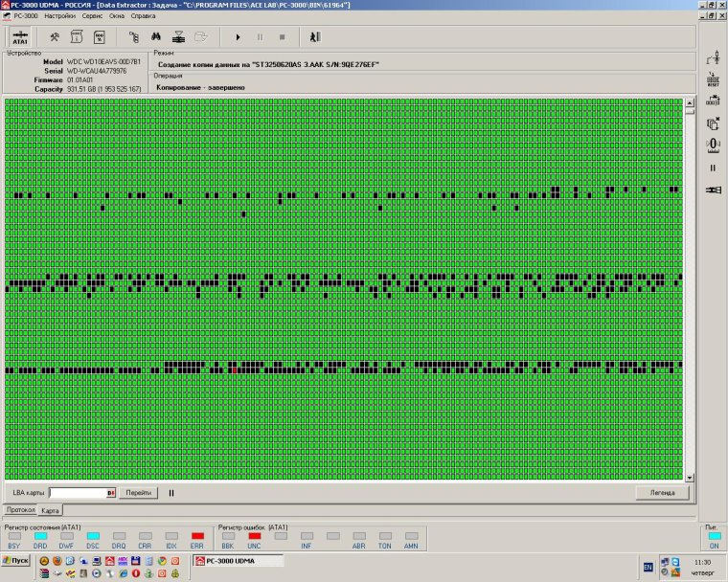Click the third right sidebar device icon
This screenshot has height=582, width=728.
[x=713, y=101]
